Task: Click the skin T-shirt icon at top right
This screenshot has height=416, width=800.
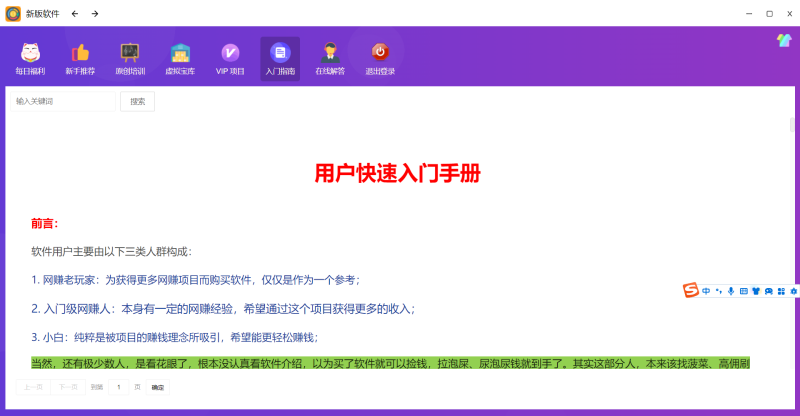Action: [x=784, y=40]
